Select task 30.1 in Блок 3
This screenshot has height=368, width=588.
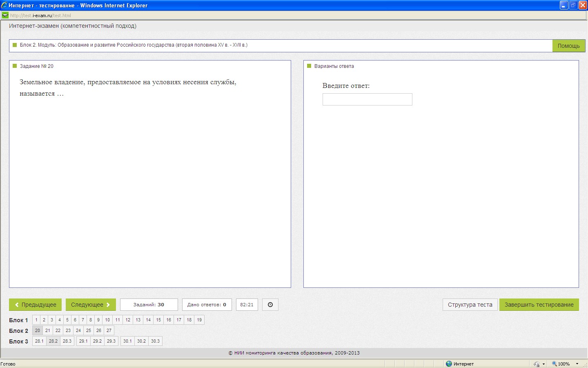tap(127, 341)
